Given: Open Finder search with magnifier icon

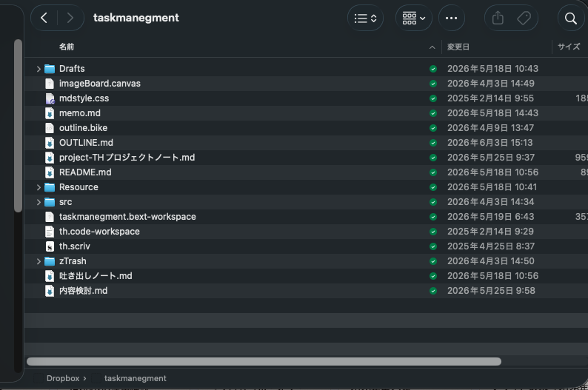Looking at the screenshot, I should click(570, 18).
